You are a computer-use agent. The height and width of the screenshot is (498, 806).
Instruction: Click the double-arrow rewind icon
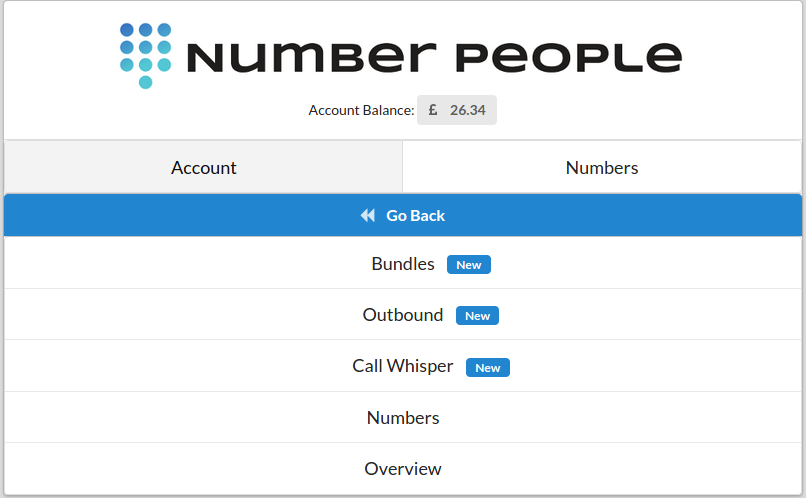click(x=368, y=215)
